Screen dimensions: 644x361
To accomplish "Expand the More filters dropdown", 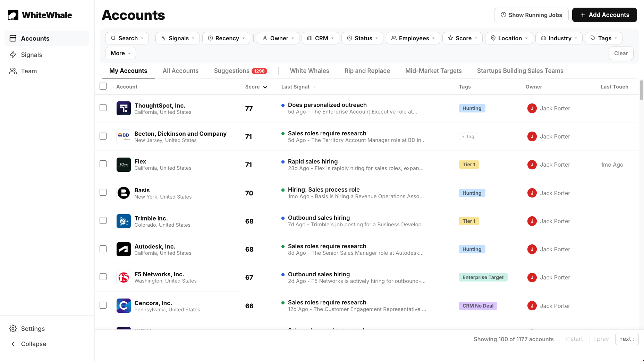I will [x=120, y=53].
